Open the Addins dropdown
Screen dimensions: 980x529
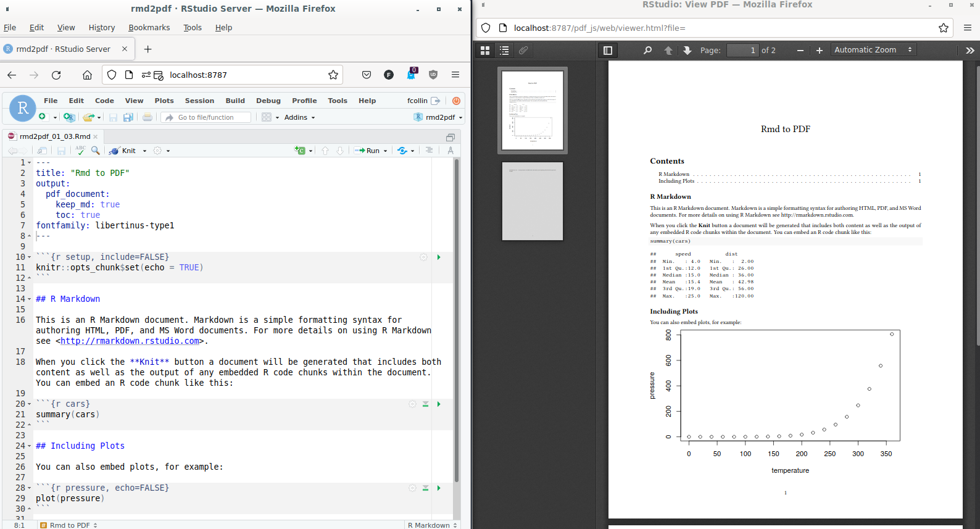(299, 117)
